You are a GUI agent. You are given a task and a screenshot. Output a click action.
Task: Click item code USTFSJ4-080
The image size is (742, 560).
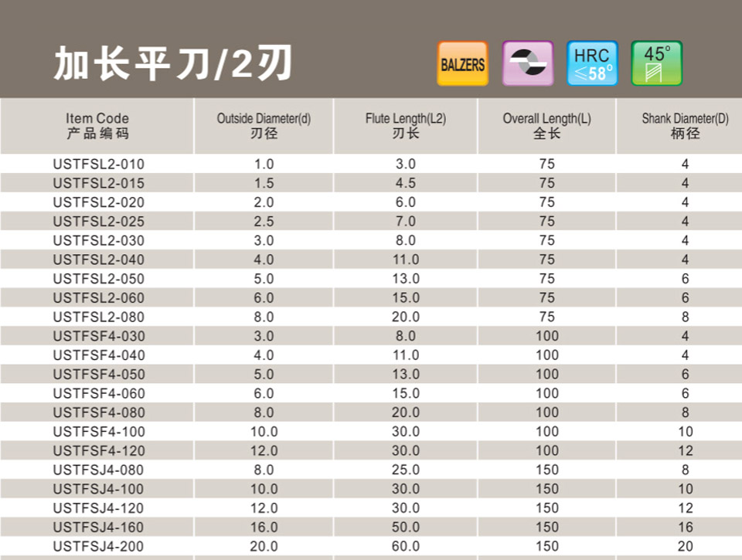tap(98, 470)
